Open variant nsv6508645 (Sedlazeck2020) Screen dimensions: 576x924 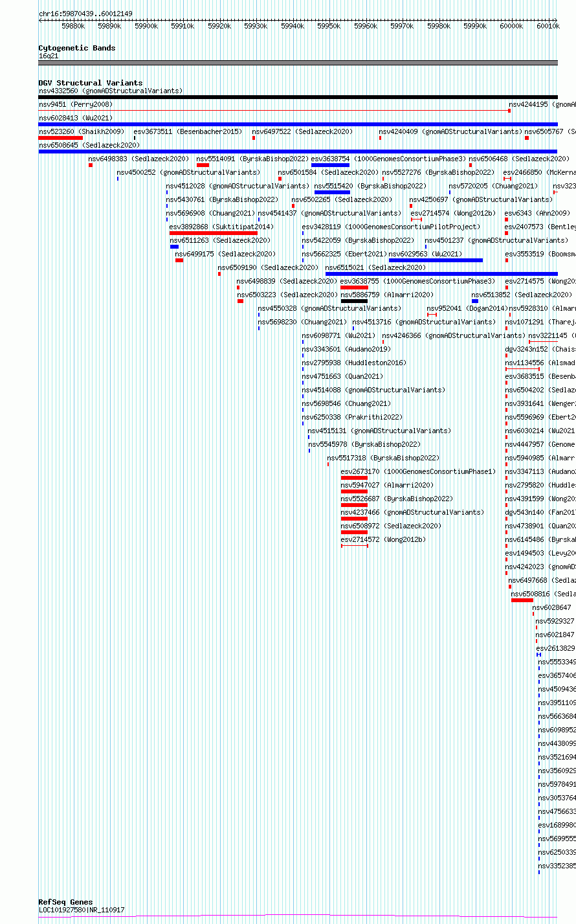coord(89,145)
